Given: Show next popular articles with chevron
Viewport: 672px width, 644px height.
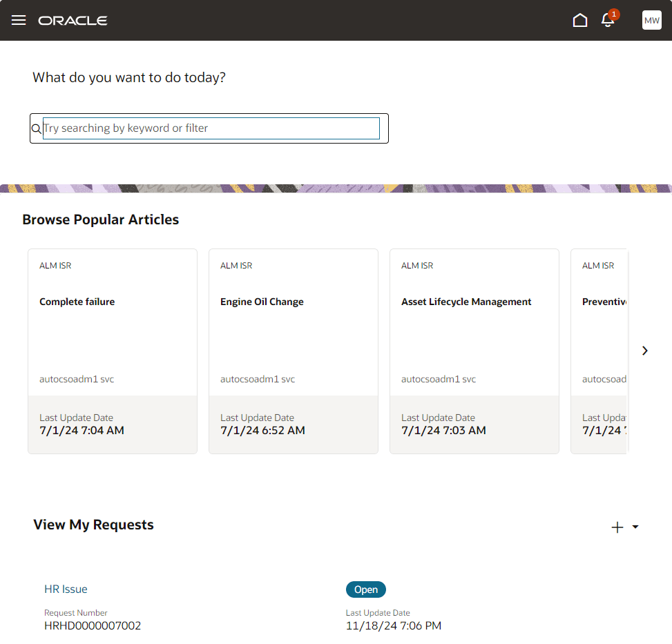Looking at the screenshot, I should click(644, 351).
